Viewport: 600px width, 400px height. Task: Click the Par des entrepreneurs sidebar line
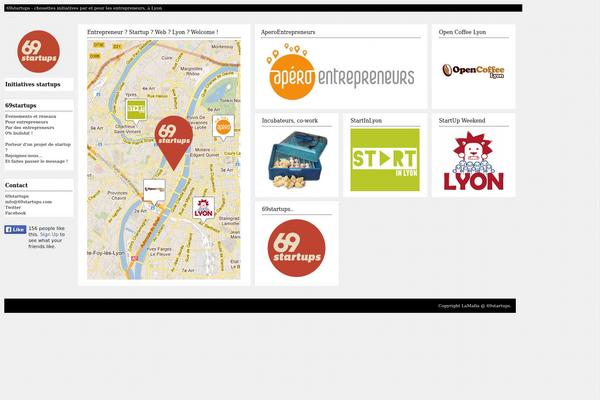(29, 127)
